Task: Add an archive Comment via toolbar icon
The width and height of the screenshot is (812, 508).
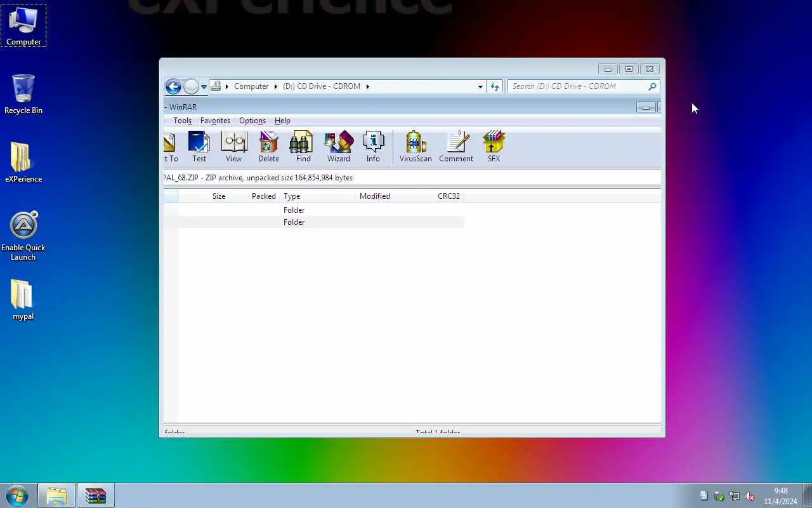Action: click(456, 147)
